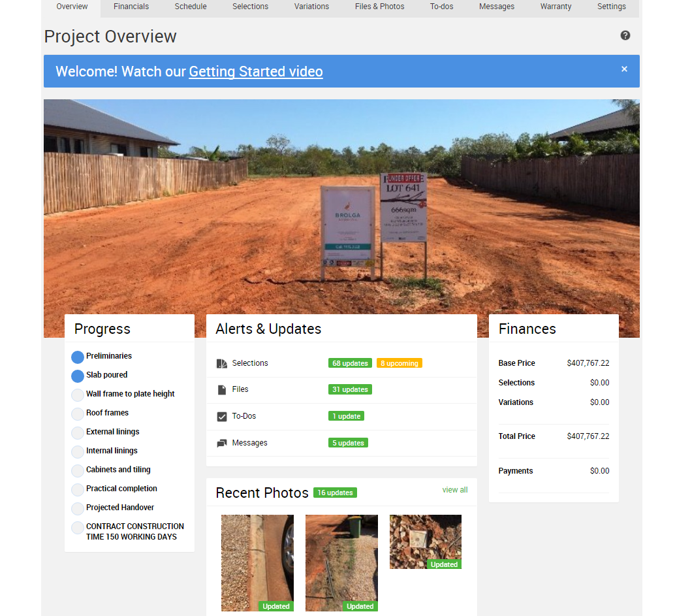The width and height of the screenshot is (675, 616).
Task: Click the Selections swatch icon
Action: tap(221, 363)
